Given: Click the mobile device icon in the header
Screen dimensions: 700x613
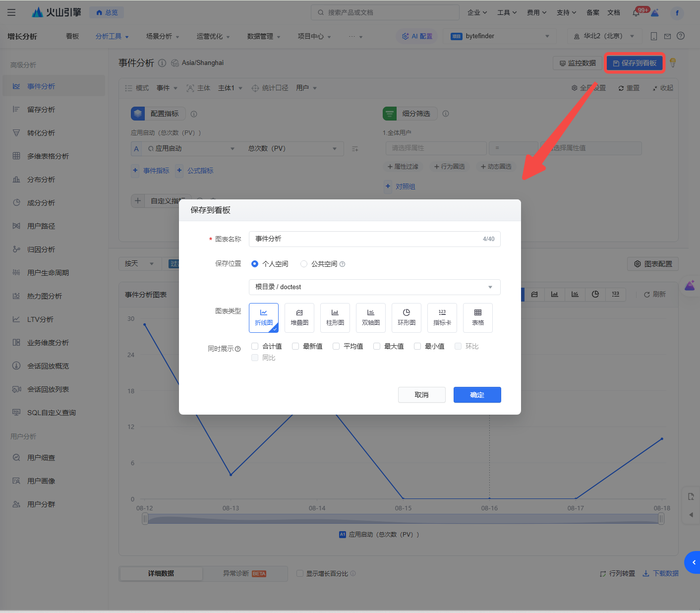Looking at the screenshot, I should pyautogui.click(x=654, y=36).
